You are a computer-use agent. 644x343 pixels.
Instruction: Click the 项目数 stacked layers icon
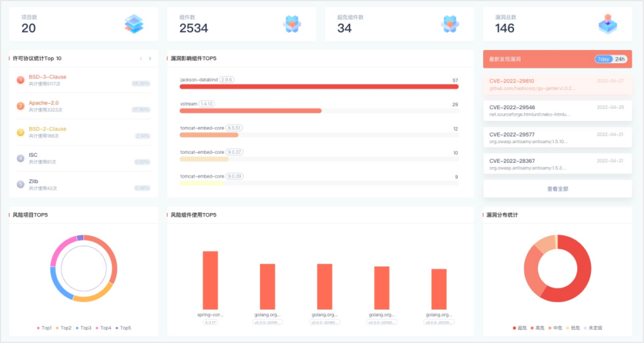point(134,24)
